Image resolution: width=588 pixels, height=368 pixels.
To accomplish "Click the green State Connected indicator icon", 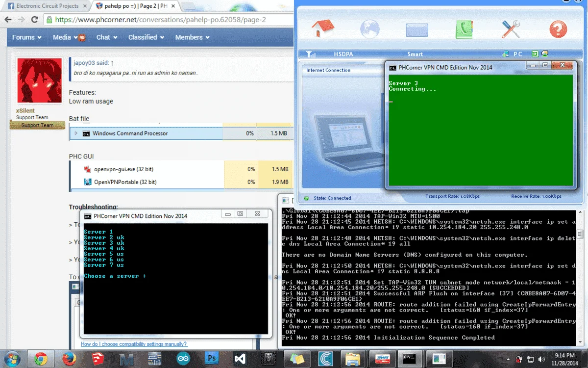I will (x=306, y=198).
